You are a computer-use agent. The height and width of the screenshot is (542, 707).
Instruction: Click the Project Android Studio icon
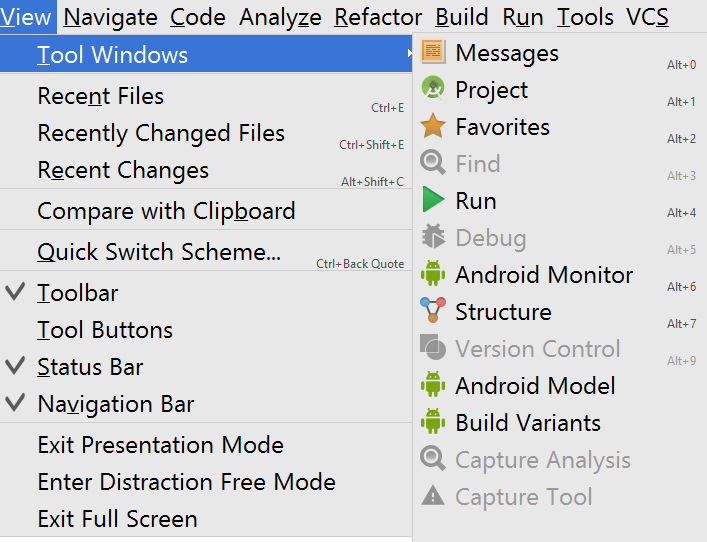tap(433, 88)
